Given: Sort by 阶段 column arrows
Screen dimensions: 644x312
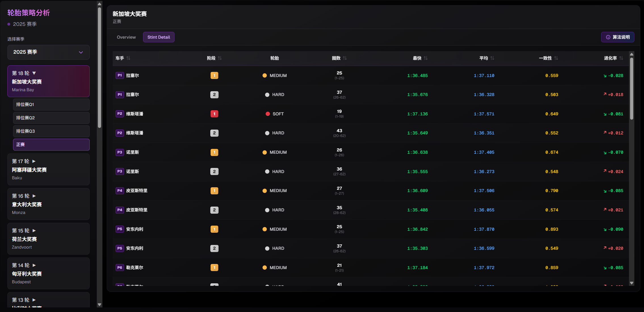Looking at the screenshot, I should pos(220,58).
